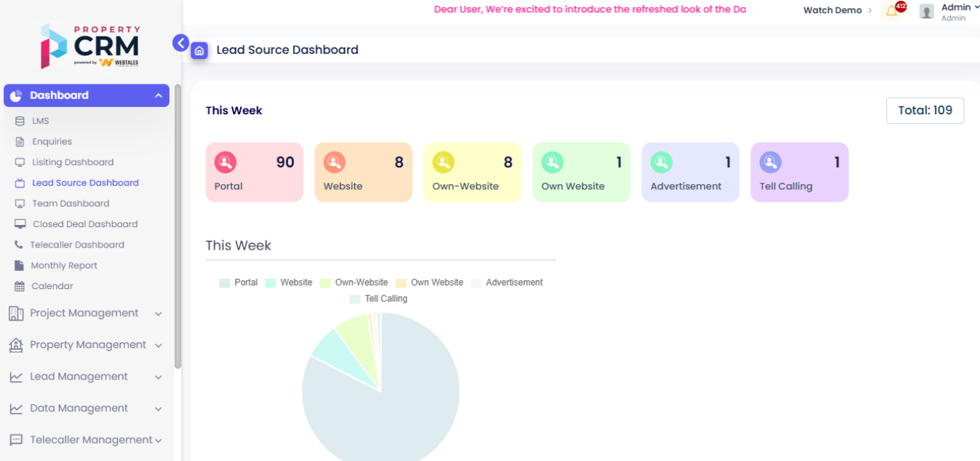Click the Total: 109 button
This screenshot has width=980, height=461.
pos(925,111)
